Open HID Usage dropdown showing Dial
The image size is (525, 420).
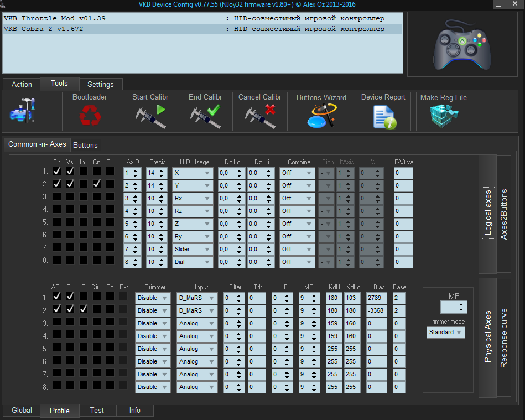point(193,262)
